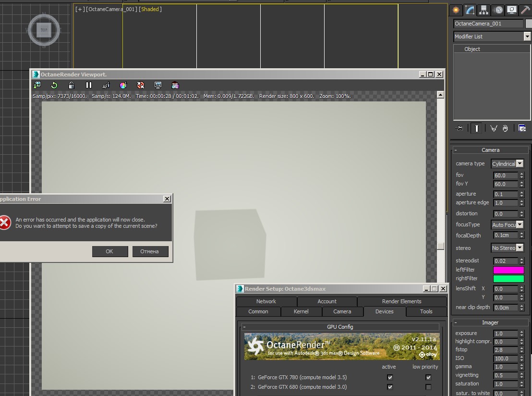Click Remove Modifier trash icon
Screen dimensions: 532x396
click(x=505, y=128)
